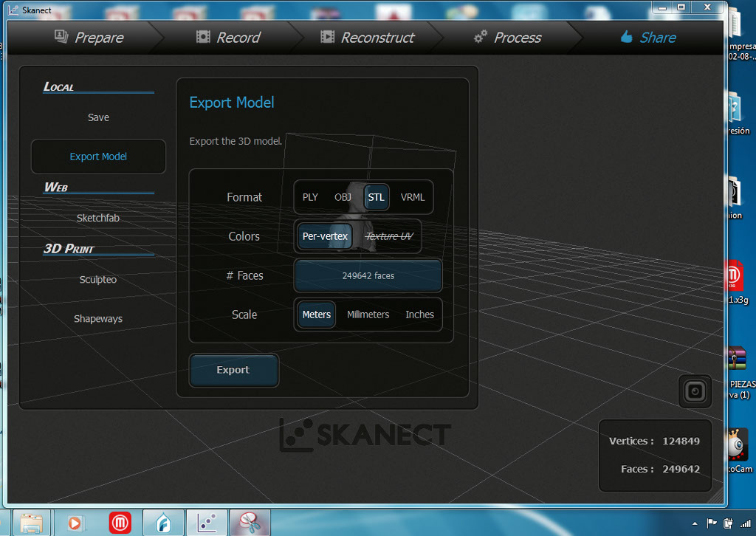Open the Process tab

pyautogui.click(x=508, y=38)
